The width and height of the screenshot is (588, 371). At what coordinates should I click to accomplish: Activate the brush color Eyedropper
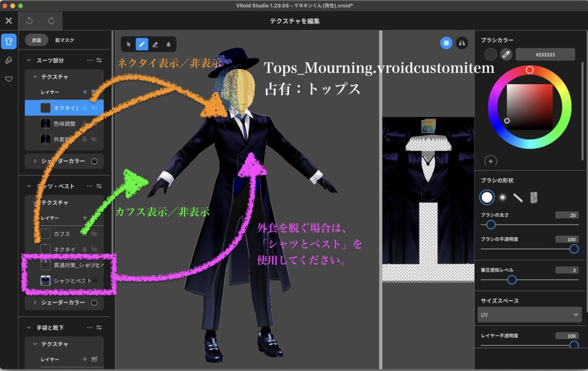[x=506, y=54]
